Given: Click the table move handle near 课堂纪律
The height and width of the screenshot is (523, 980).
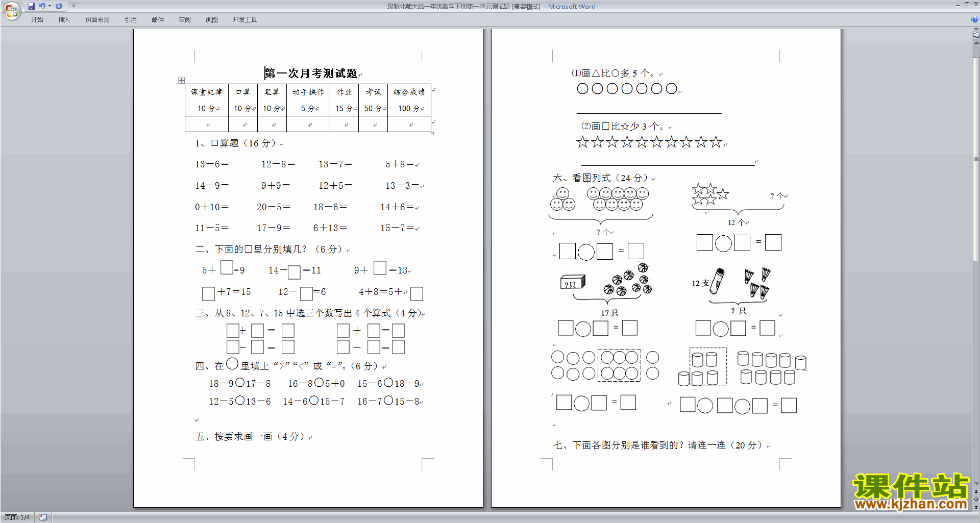Looking at the screenshot, I should (x=181, y=80).
